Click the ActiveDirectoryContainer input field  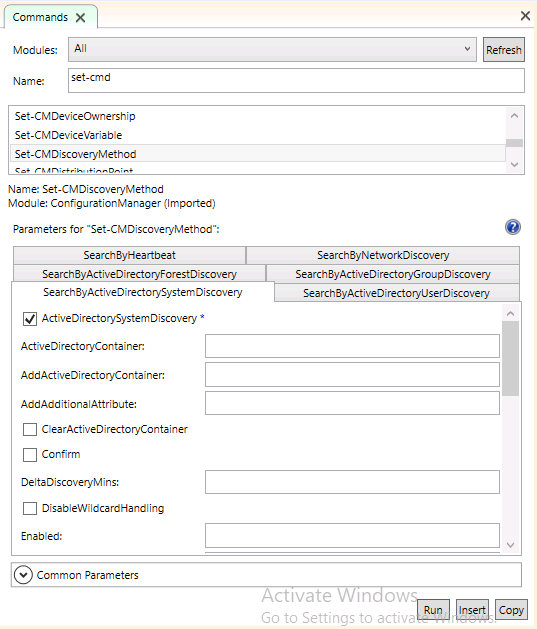[352, 346]
